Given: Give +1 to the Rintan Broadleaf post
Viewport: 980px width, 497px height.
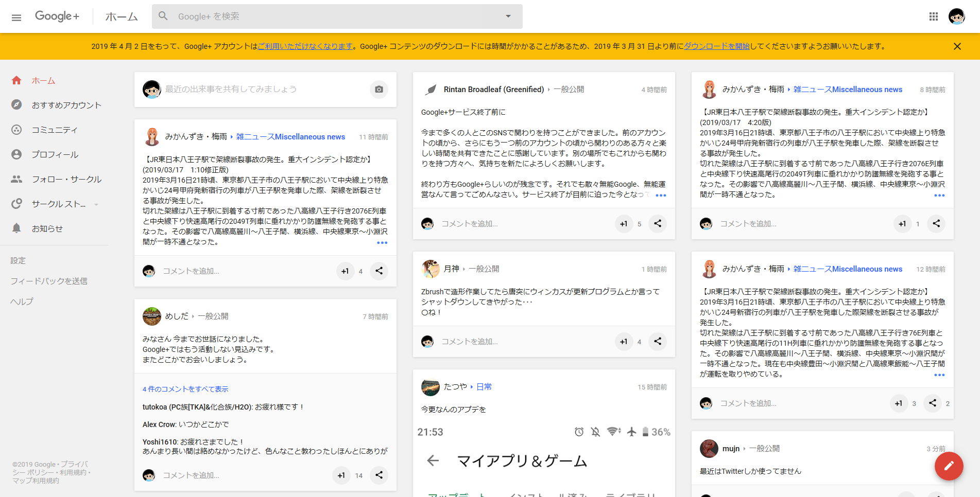Looking at the screenshot, I should (x=624, y=224).
